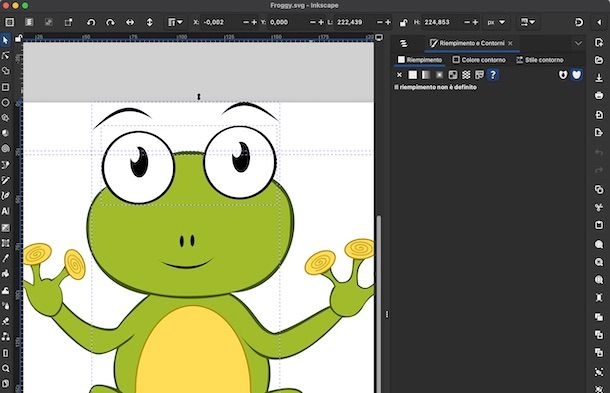Flip selection vertically
610x393 pixels.
(x=149, y=22)
